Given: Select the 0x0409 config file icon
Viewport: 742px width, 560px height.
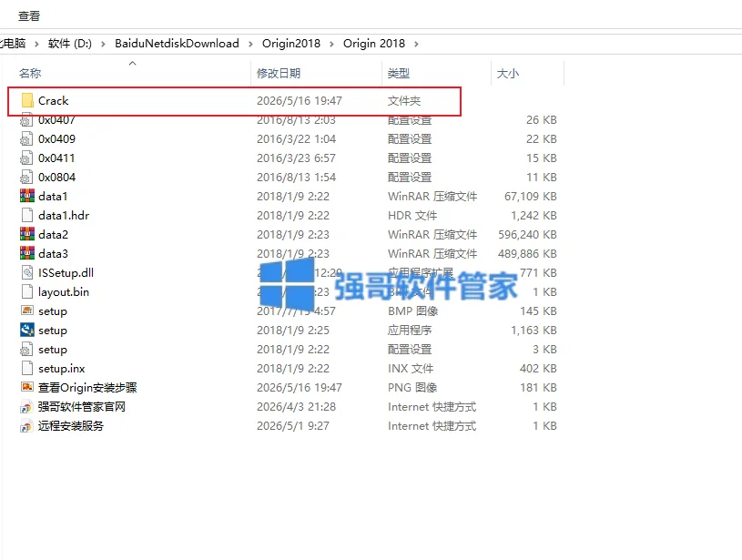Looking at the screenshot, I should [x=26, y=138].
